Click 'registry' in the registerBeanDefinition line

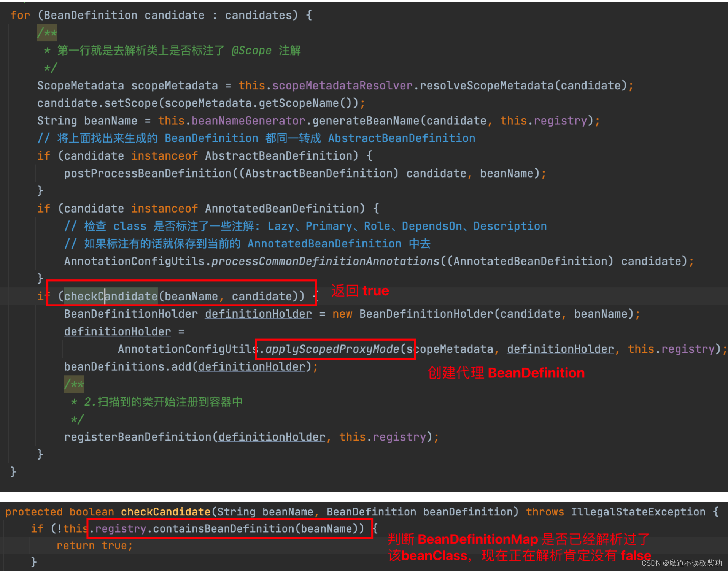[x=399, y=437]
